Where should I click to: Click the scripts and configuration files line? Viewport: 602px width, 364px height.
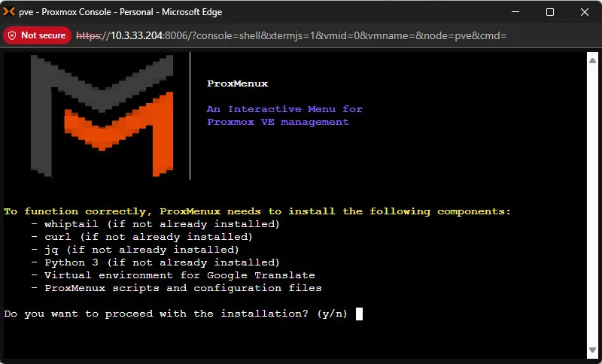pyautogui.click(x=183, y=288)
